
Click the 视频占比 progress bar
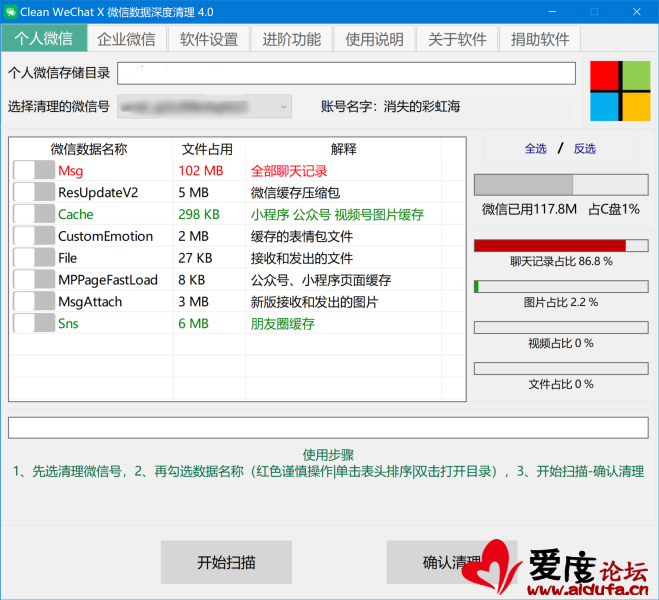[x=561, y=327]
